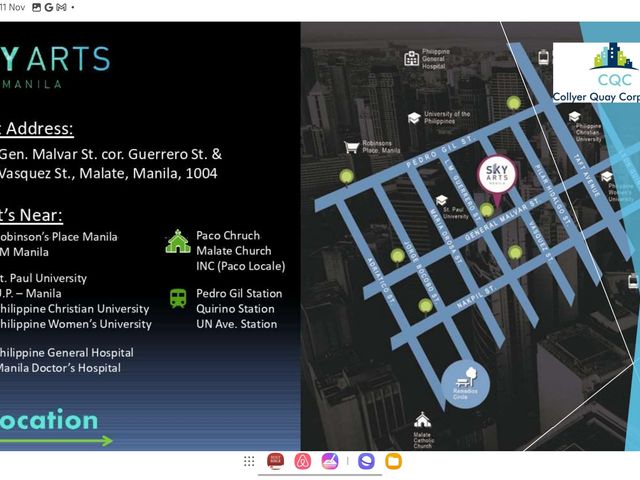
Task: Click the green marker below Philippine General Hospital
Action: 514,103
